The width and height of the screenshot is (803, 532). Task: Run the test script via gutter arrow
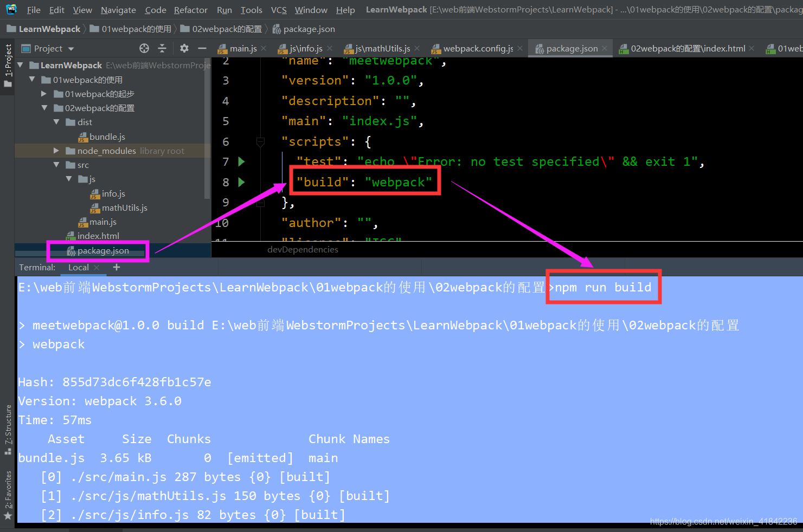tap(242, 161)
